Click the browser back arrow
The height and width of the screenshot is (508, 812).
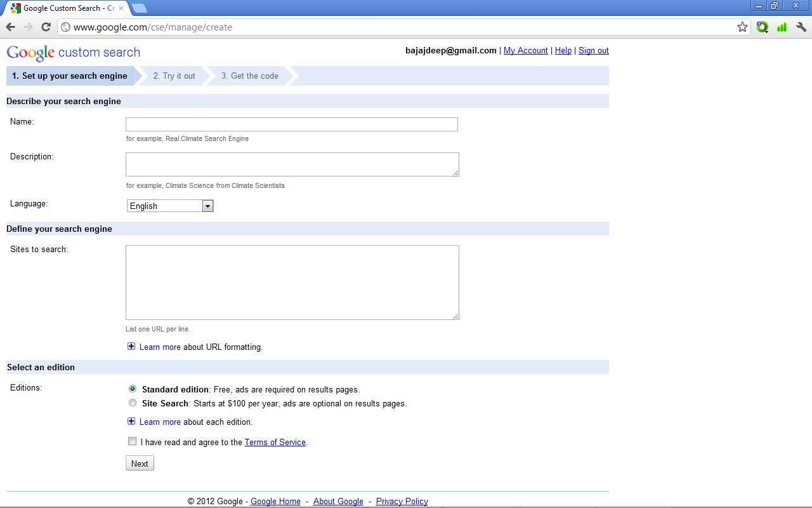(10, 27)
